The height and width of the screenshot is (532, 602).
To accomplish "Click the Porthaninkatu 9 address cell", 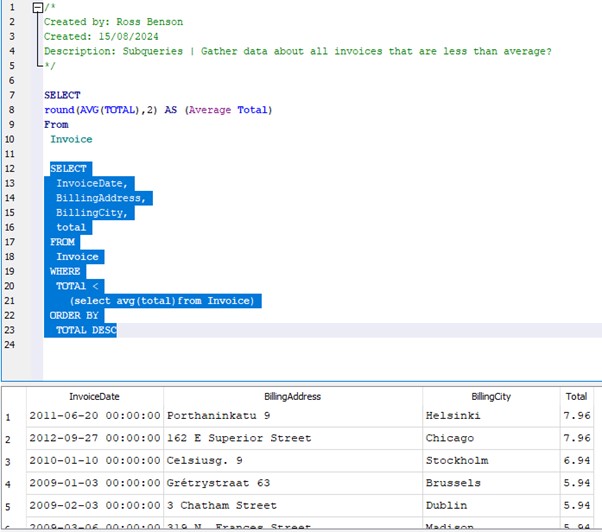I will 218,416.
